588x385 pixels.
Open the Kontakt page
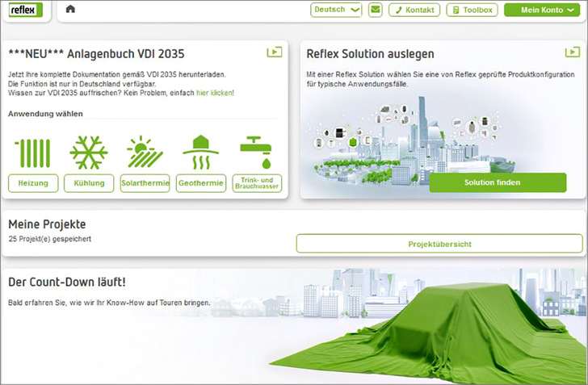pos(414,10)
